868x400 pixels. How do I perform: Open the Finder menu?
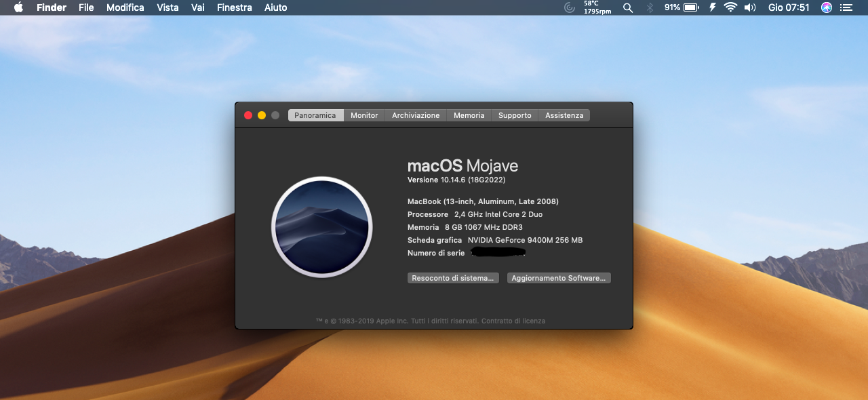click(x=52, y=7)
